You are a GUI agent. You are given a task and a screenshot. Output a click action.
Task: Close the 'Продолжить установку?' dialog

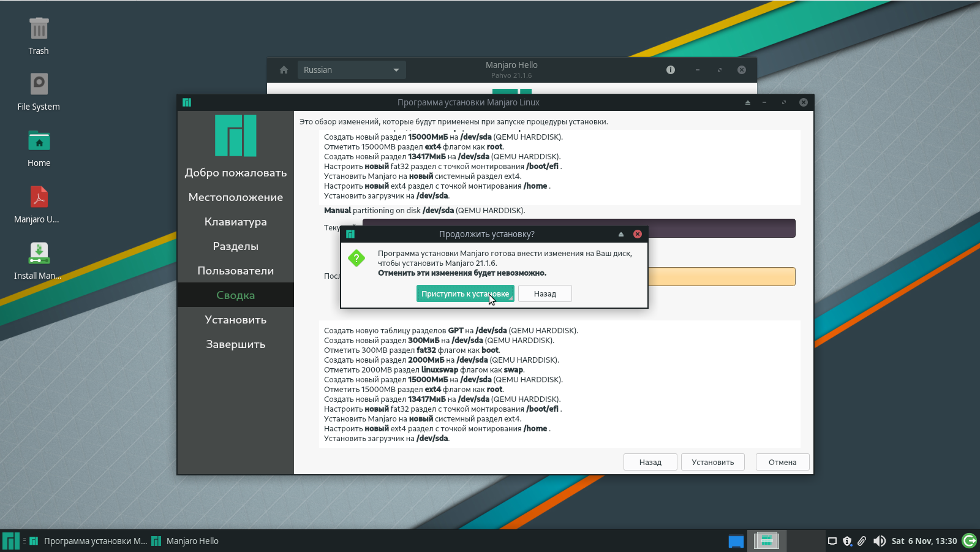coord(638,234)
